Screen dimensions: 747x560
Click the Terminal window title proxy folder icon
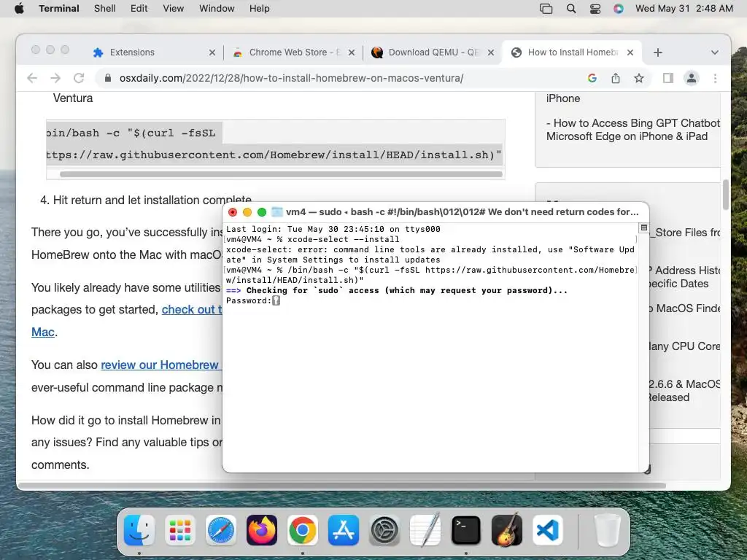click(276, 212)
